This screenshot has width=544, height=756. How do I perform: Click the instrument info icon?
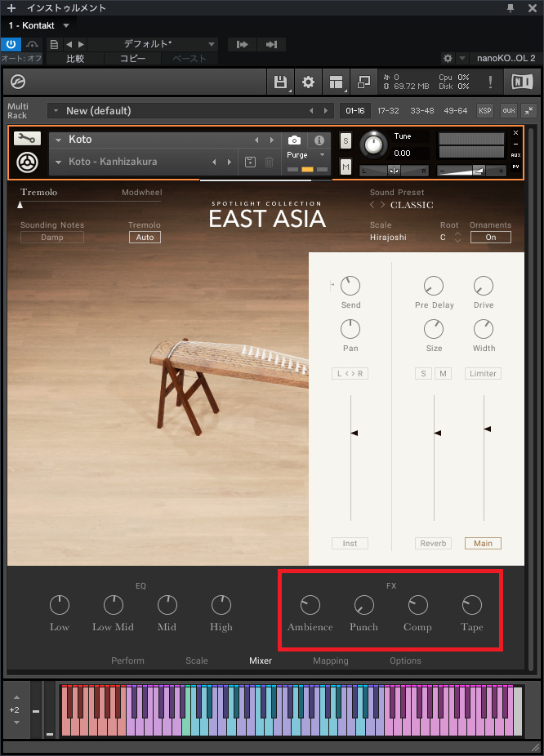pos(319,140)
